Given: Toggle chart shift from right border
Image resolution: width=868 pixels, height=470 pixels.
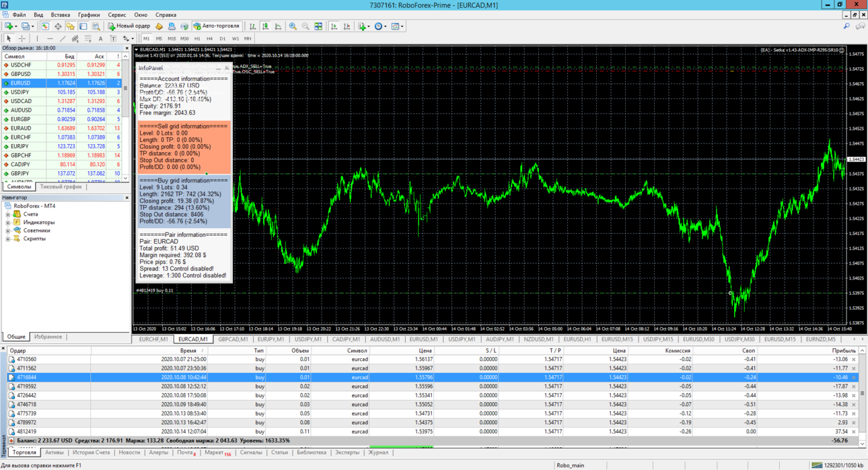Looking at the screenshot, I should tap(347, 26).
